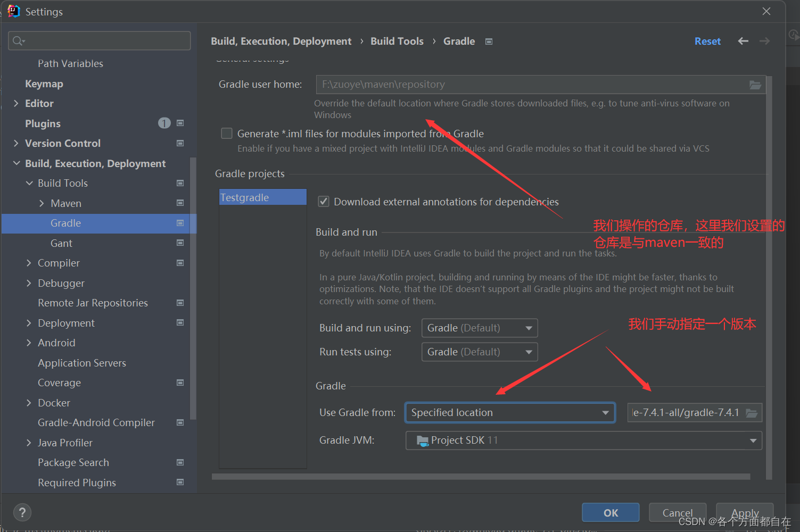Click the project icon next to Package Search
Viewport: 800px width, 532px height.
pos(180,462)
